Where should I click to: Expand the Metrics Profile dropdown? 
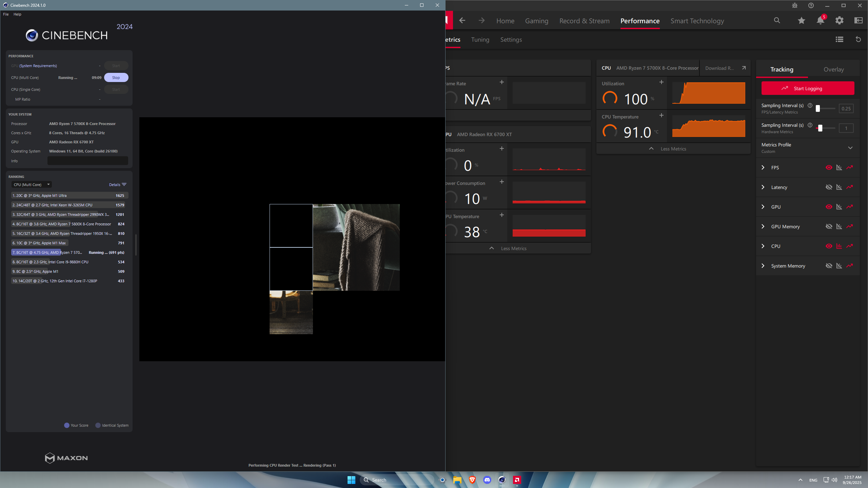click(x=850, y=148)
